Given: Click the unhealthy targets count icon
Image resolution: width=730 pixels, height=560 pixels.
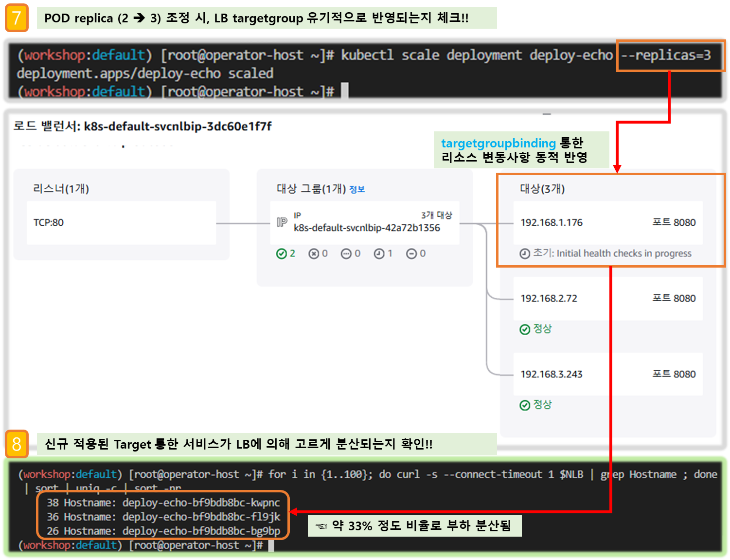Looking at the screenshot, I should point(314,253).
